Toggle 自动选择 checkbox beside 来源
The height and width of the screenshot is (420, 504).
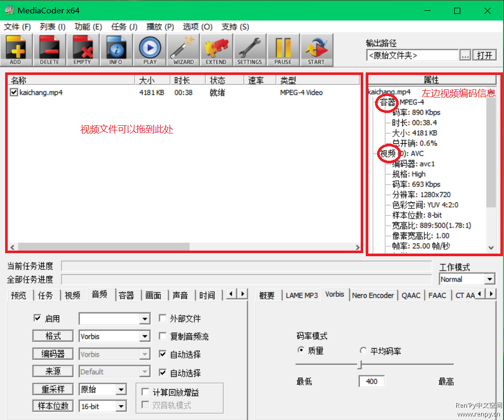pyautogui.click(x=163, y=372)
